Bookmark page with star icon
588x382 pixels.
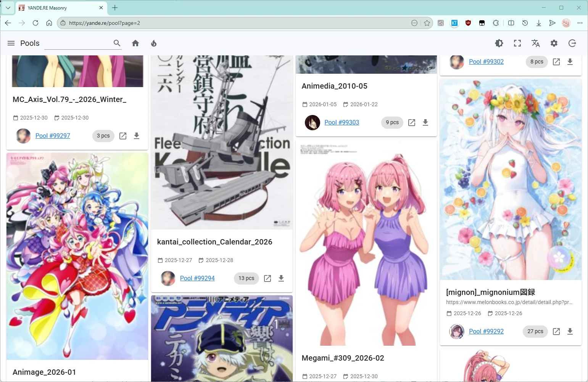(427, 23)
